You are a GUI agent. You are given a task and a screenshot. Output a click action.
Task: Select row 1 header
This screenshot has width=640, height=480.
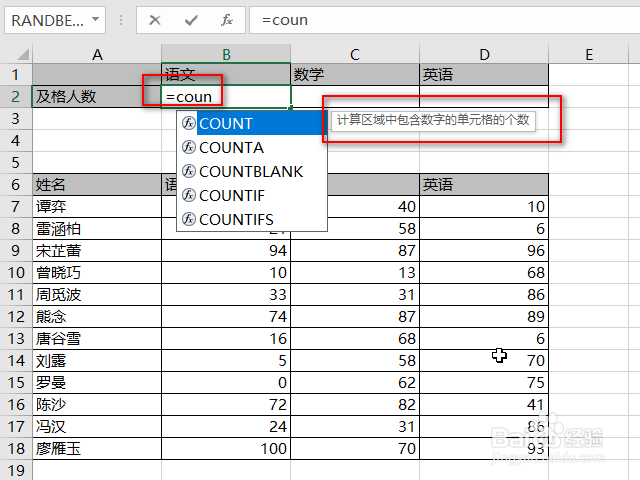(16, 74)
